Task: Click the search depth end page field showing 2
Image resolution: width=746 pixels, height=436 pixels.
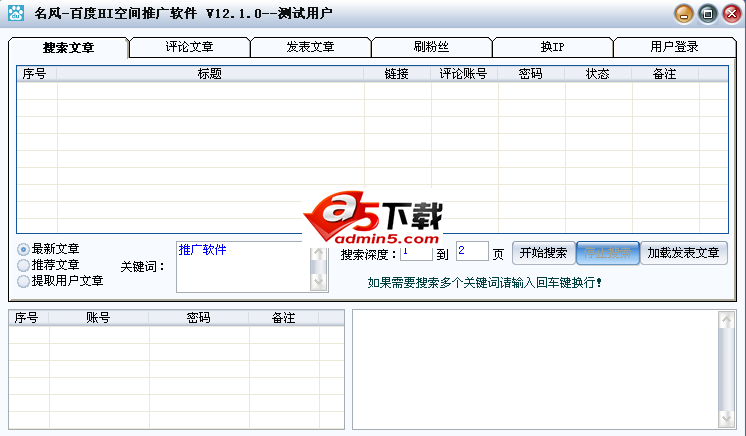Action: [x=472, y=251]
